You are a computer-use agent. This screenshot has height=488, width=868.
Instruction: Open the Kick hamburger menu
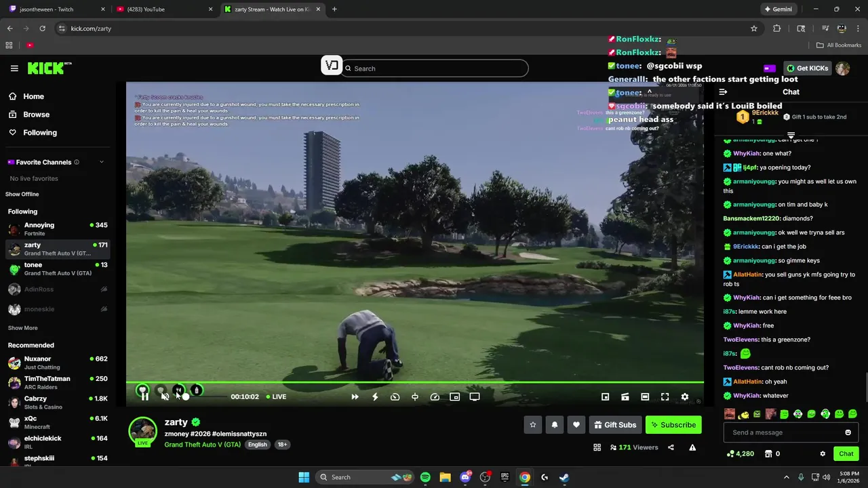tap(14, 68)
